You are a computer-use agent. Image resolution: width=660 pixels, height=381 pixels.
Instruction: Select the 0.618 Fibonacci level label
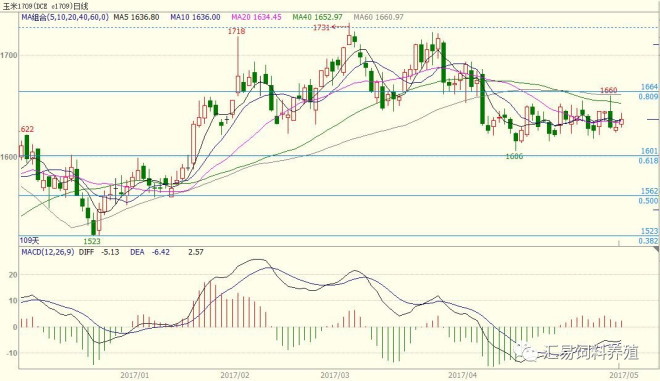tap(648, 161)
